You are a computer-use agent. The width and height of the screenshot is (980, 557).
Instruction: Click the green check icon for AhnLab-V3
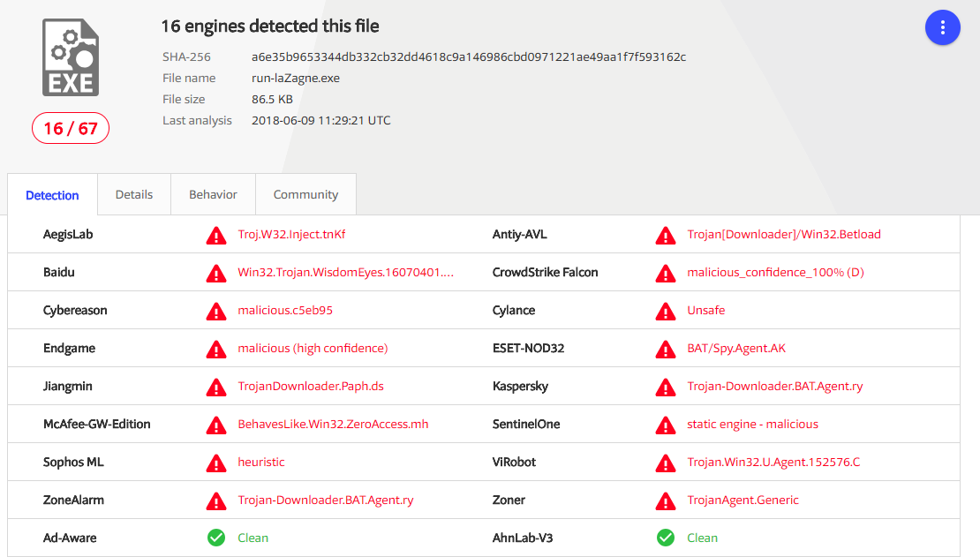666,538
